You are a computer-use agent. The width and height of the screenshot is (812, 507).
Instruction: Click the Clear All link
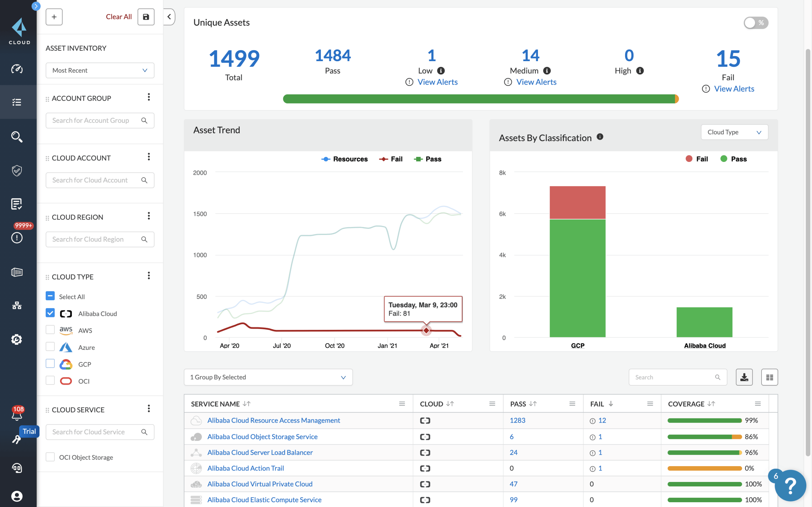[119, 17]
